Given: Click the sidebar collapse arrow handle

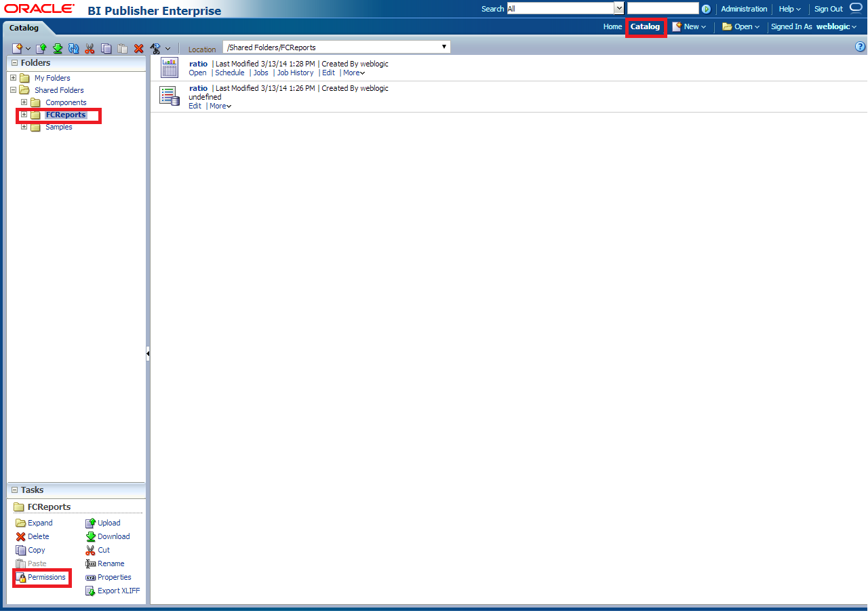Looking at the screenshot, I should [x=148, y=353].
